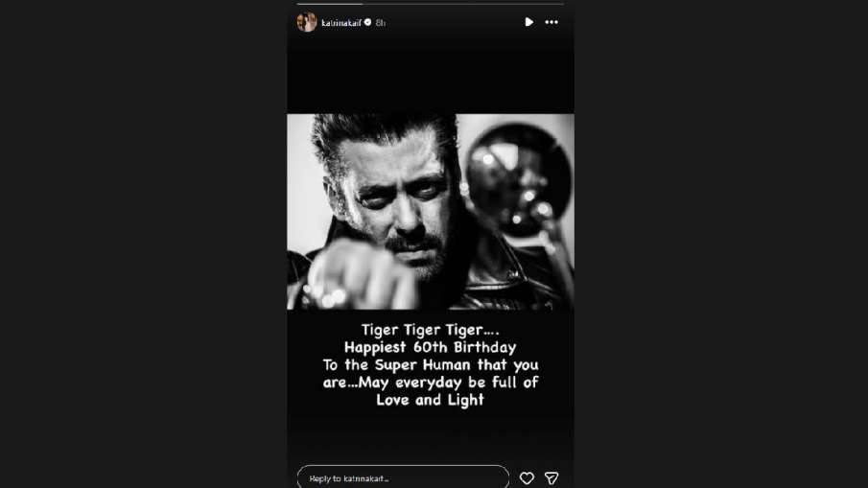This screenshot has width=868, height=488.
Task: Click the unfilled part of story progress bar
Action: coord(463,4)
